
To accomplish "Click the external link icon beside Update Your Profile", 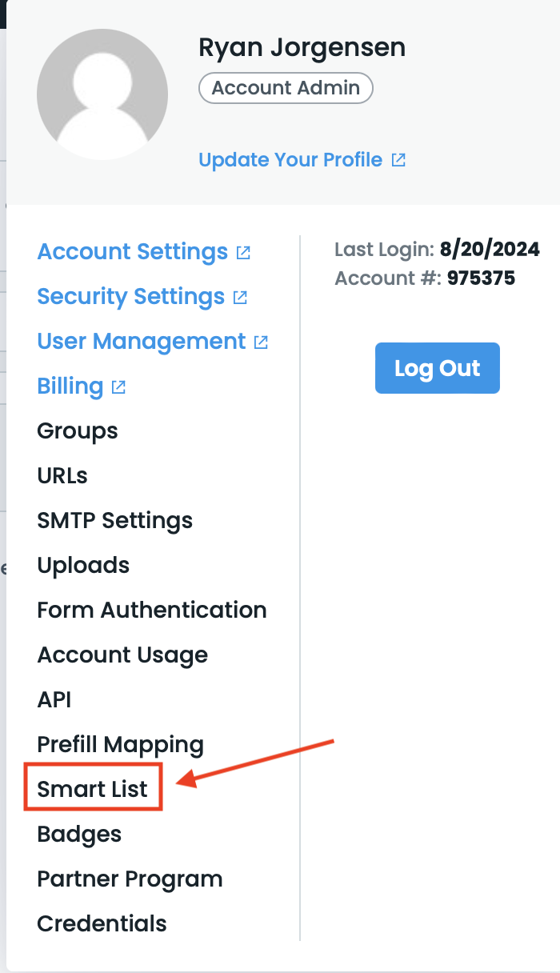I will (398, 158).
